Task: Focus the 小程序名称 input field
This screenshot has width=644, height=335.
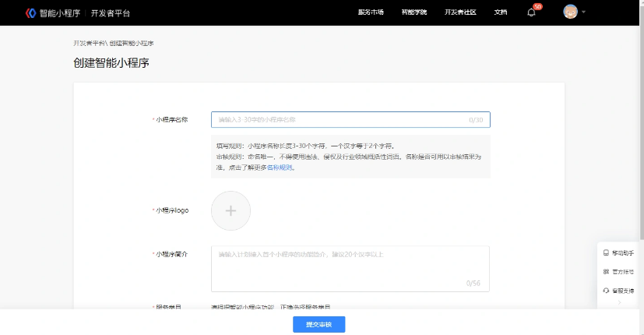Action: (343, 120)
